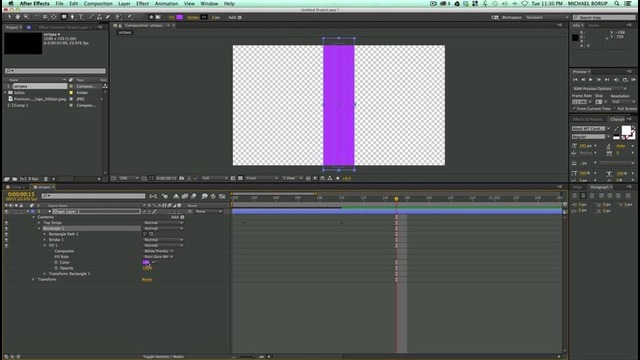Select the Rectangle shape tool

[x=64, y=17]
